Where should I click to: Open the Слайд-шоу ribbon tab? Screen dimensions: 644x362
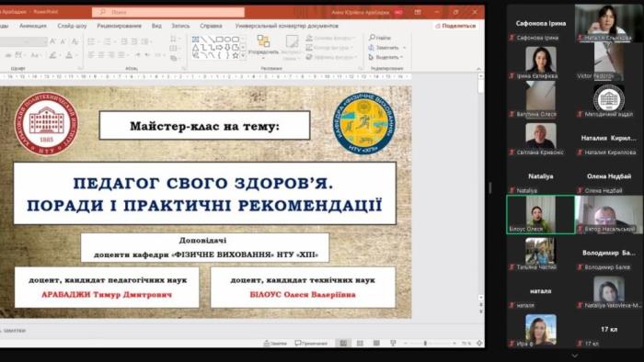pyautogui.click(x=72, y=26)
